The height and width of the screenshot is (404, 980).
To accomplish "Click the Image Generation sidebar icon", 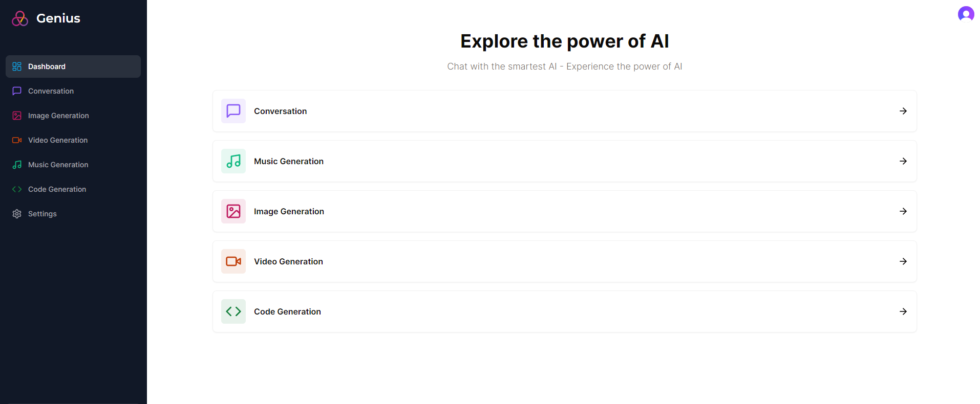I will [x=17, y=115].
